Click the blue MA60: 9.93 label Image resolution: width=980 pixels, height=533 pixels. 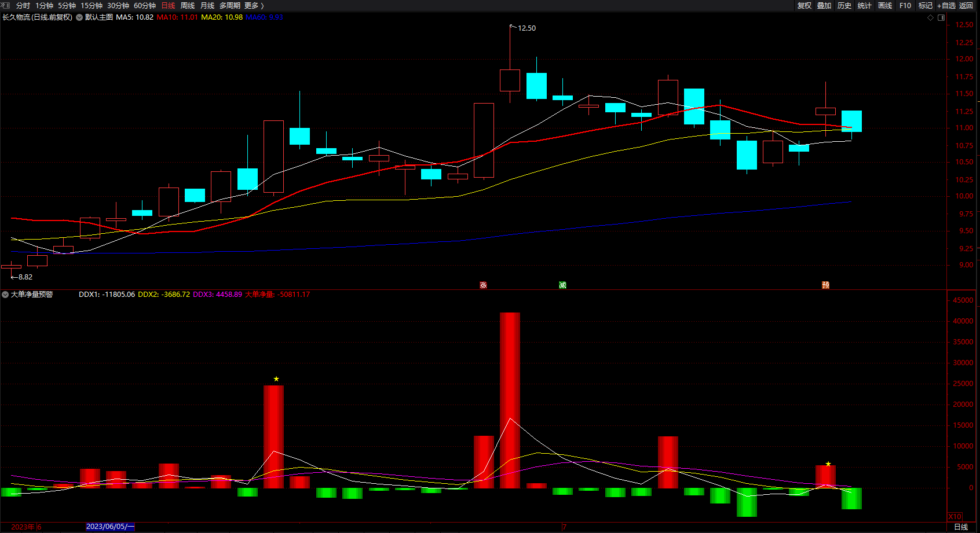[x=264, y=17]
